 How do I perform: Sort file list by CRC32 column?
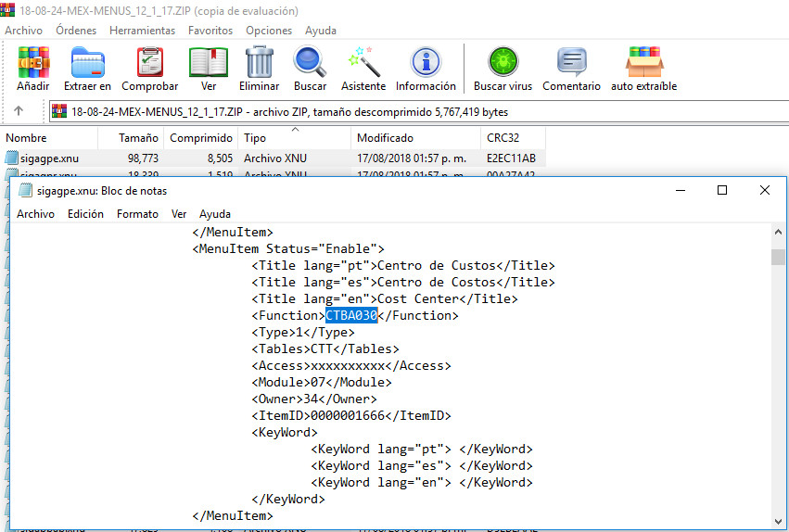(513, 138)
